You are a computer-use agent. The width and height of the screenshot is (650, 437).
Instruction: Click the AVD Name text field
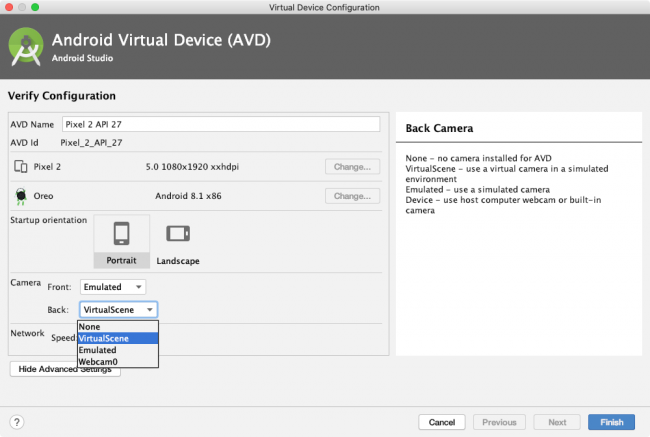(220, 124)
